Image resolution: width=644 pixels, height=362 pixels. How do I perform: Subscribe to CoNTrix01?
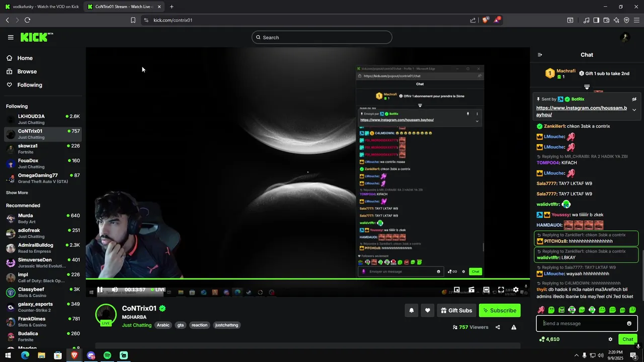pos(500,310)
